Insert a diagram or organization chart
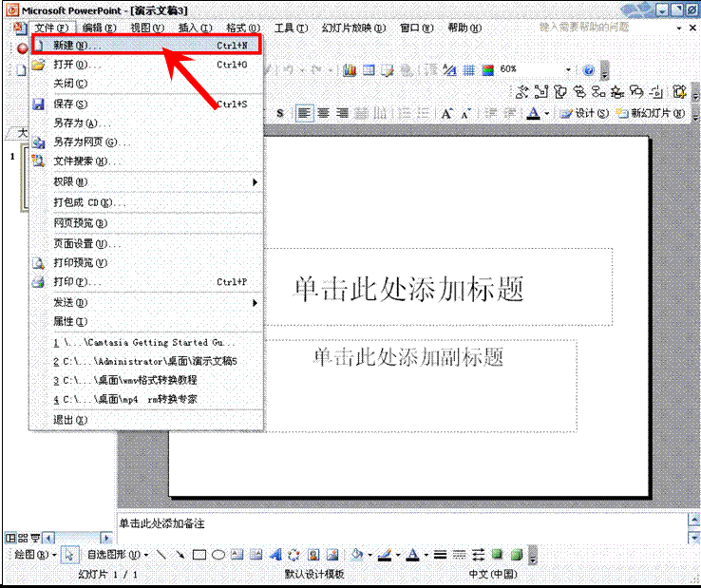Viewport: 701px width, 588px height. pyautogui.click(x=294, y=555)
